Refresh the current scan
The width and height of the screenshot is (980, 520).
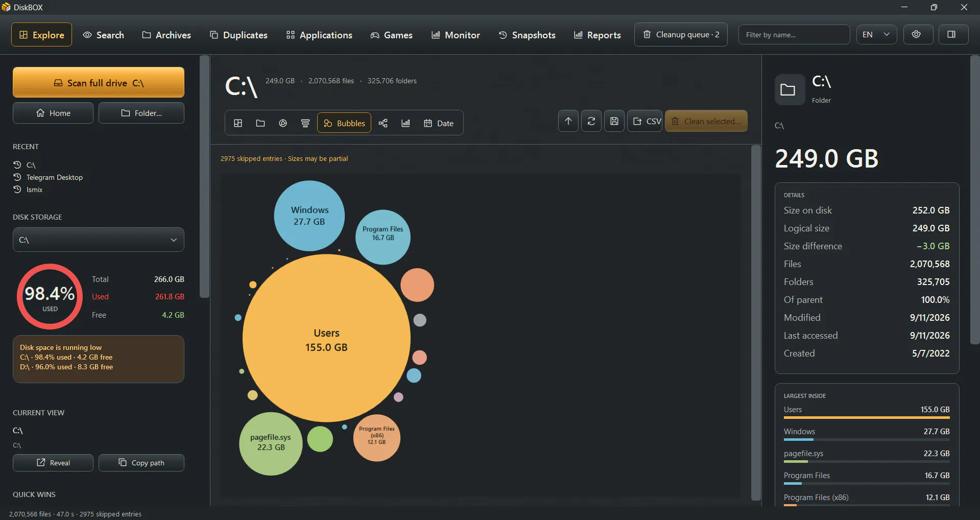(x=591, y=121)
